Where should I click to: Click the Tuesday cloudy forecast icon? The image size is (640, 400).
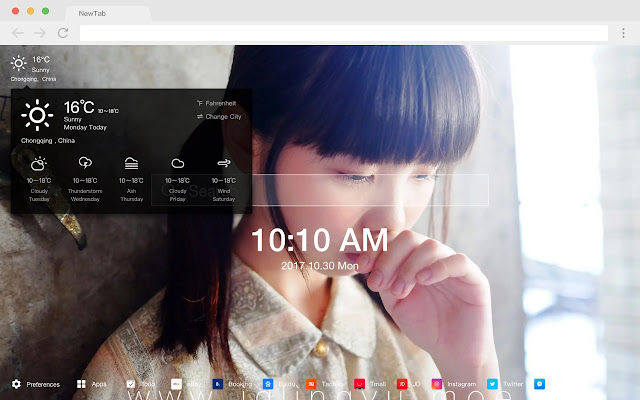[39, 164]
